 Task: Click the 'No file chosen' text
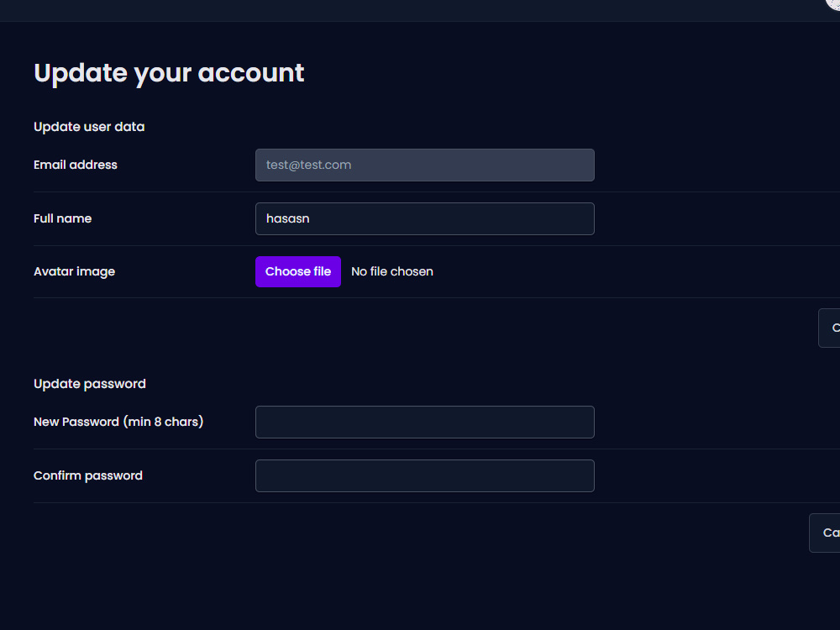point(392,271)
